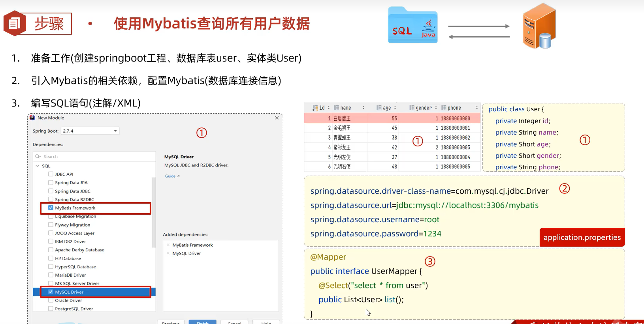Select the table row for 金毛狮王
644x324 pixels.
392,128
